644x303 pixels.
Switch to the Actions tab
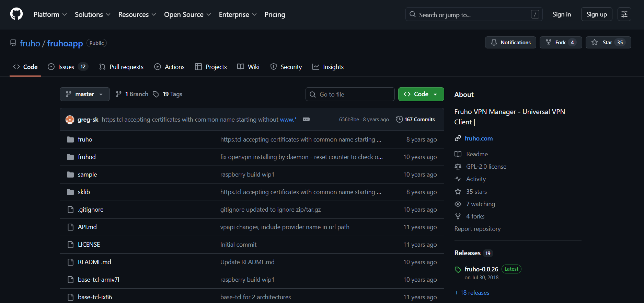(x=170, y=67)
